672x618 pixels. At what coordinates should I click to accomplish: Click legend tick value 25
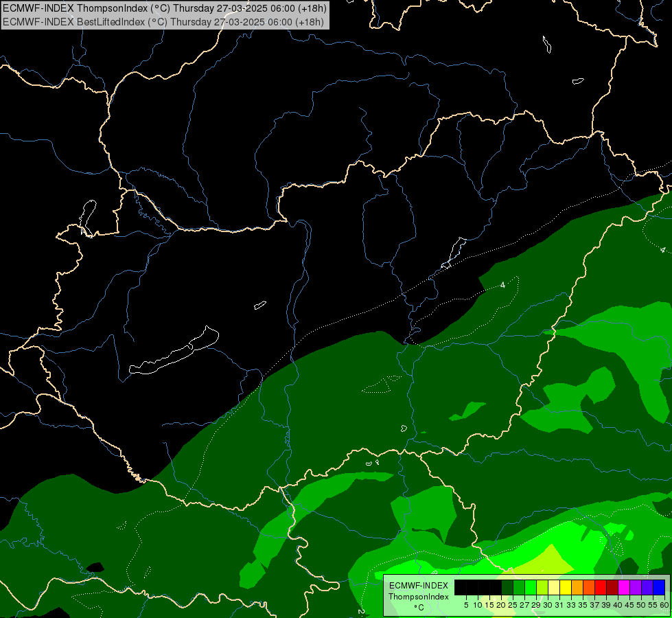coord(513,605)
